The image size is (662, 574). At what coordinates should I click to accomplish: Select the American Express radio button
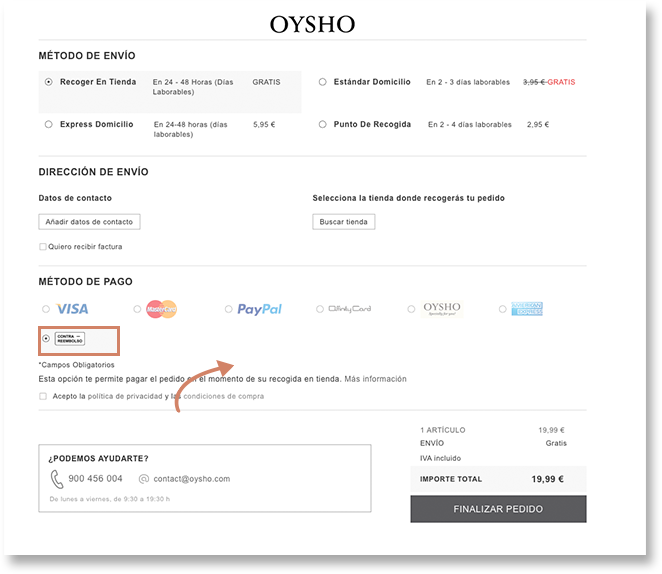(x=502, y=309)
